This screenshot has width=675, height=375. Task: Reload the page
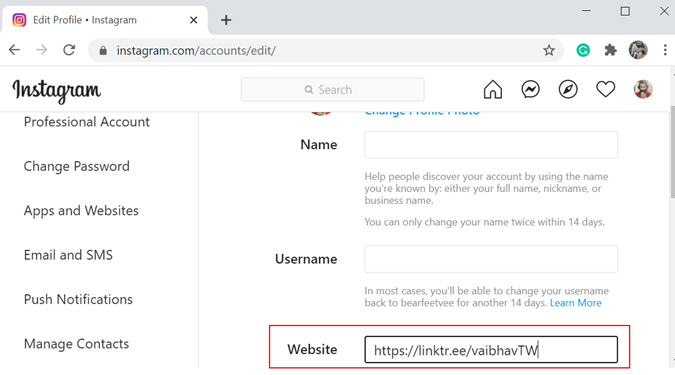pyautogui.click(x=69, y=50)
